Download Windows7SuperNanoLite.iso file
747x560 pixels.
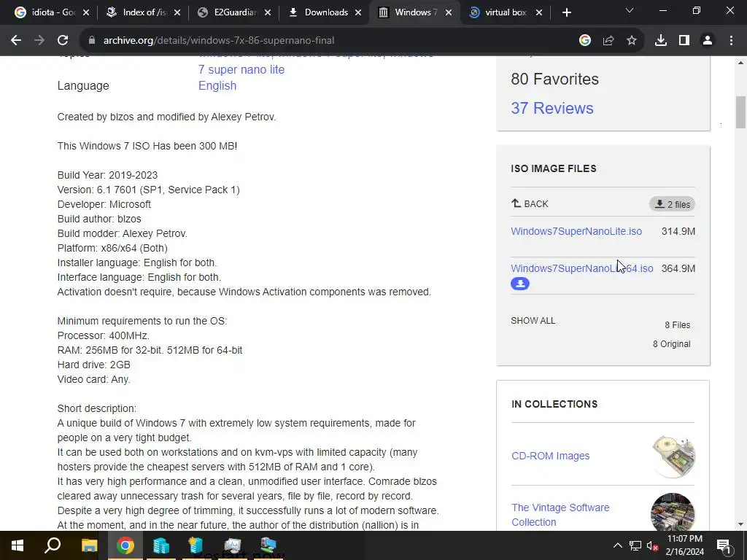coord(576,231)
